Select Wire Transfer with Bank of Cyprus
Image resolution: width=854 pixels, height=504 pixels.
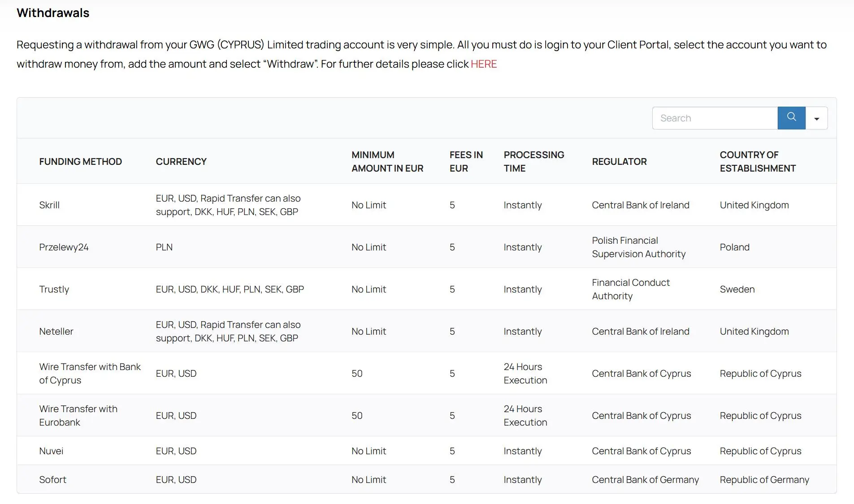coord(90,373)
